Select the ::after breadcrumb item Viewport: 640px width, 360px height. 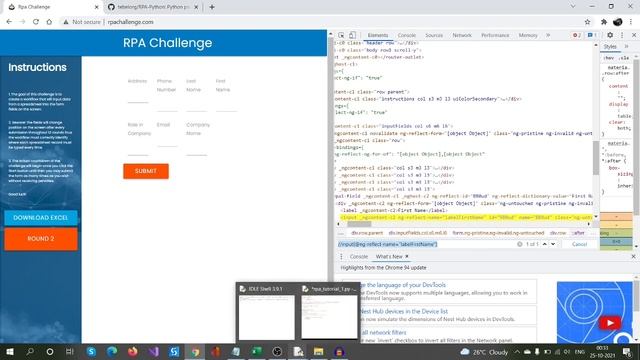click(x=578, y=233)
